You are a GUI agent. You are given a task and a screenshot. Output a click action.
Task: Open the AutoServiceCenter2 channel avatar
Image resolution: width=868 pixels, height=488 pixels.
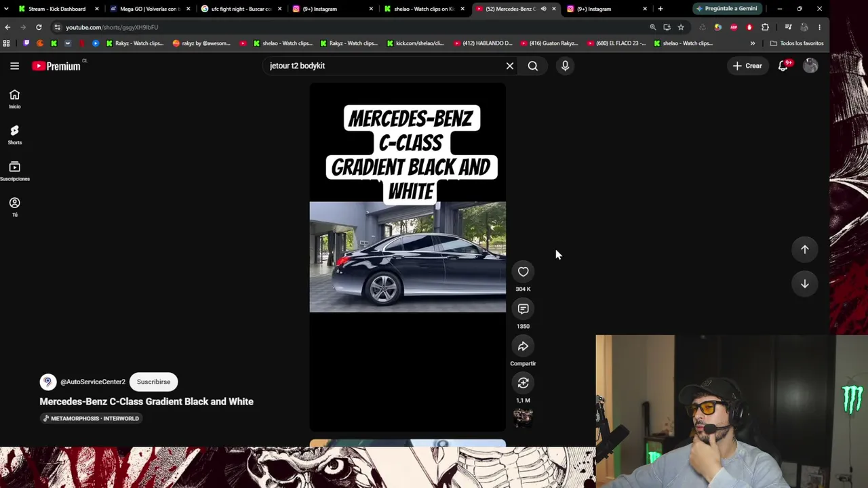47,382
